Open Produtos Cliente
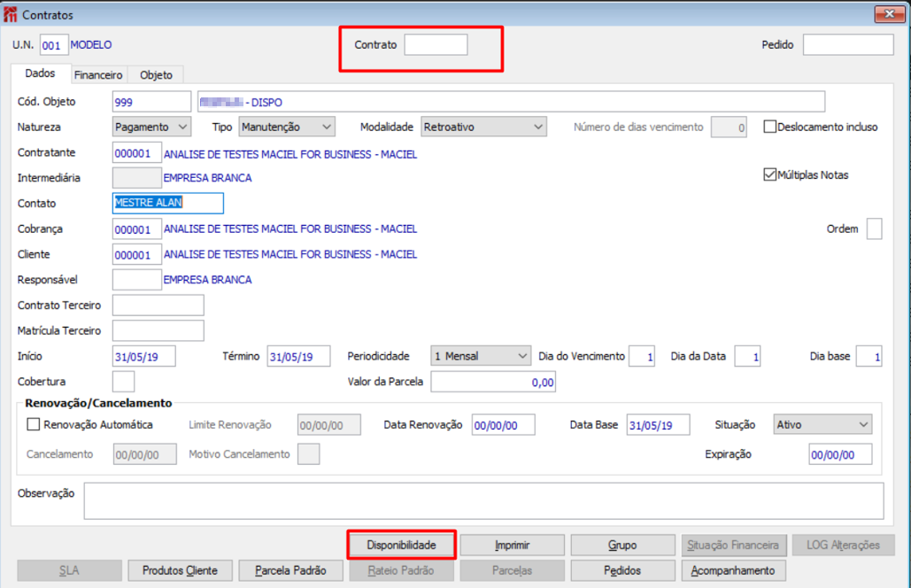This screenshot has width=911, height=588. click(180, 570)
